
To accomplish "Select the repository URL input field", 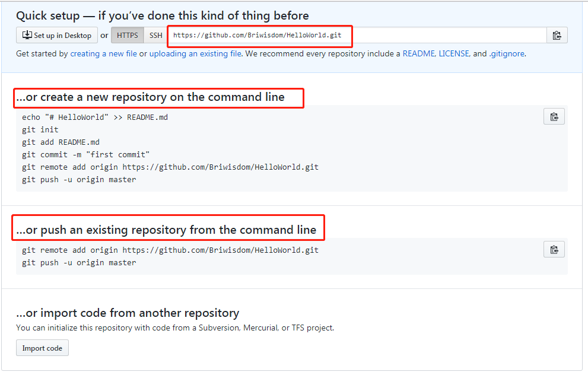I will pos(356,35).
